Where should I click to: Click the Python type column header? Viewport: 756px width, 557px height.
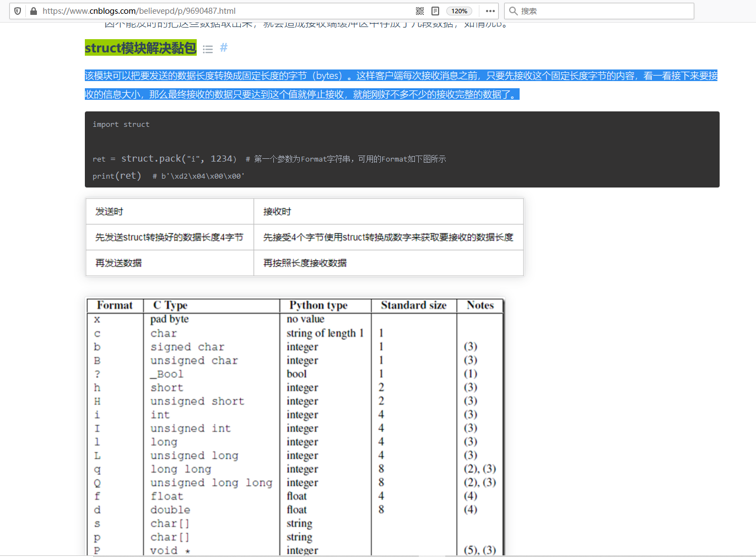[x=318, y=306]
